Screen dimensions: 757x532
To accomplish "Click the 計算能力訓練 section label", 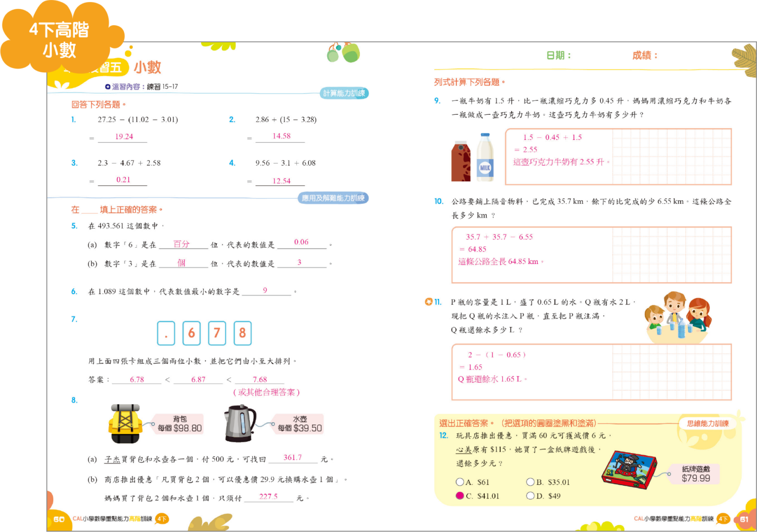I will (344, 93).
